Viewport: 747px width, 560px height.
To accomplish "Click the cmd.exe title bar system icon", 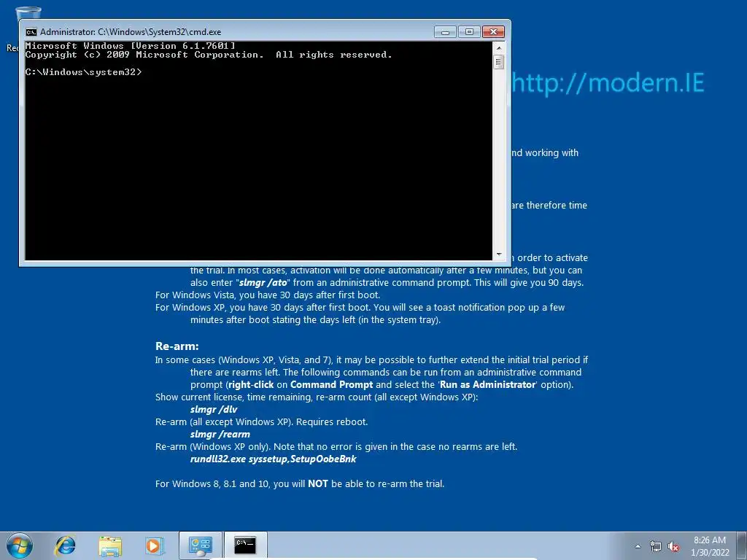I will [x=31, y=32].
